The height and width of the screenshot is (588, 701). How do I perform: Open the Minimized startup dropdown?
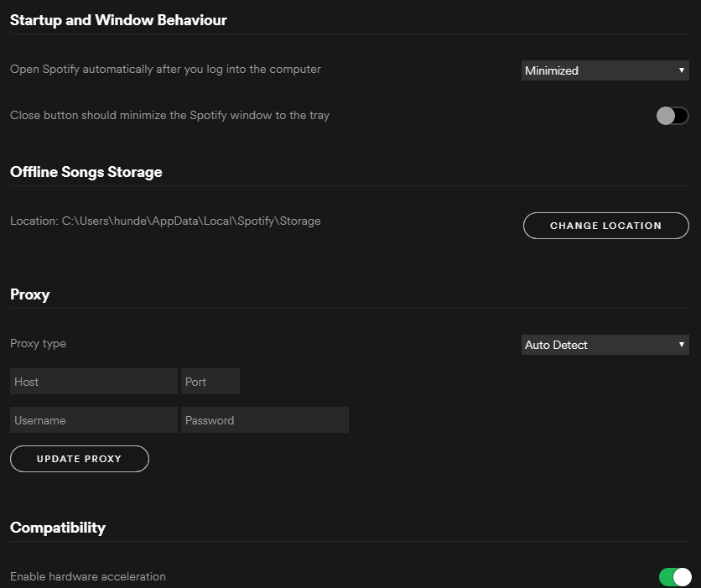click(x=605, y=70)
